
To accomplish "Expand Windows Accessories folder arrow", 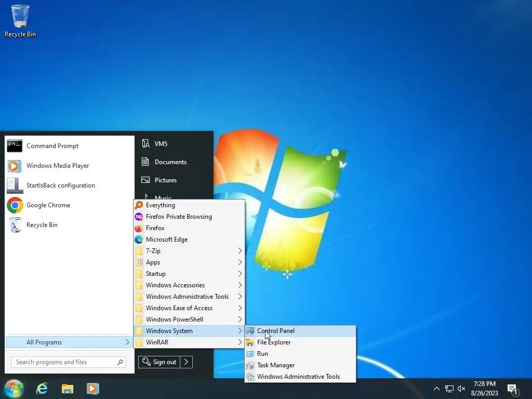I will click(240, 285).
